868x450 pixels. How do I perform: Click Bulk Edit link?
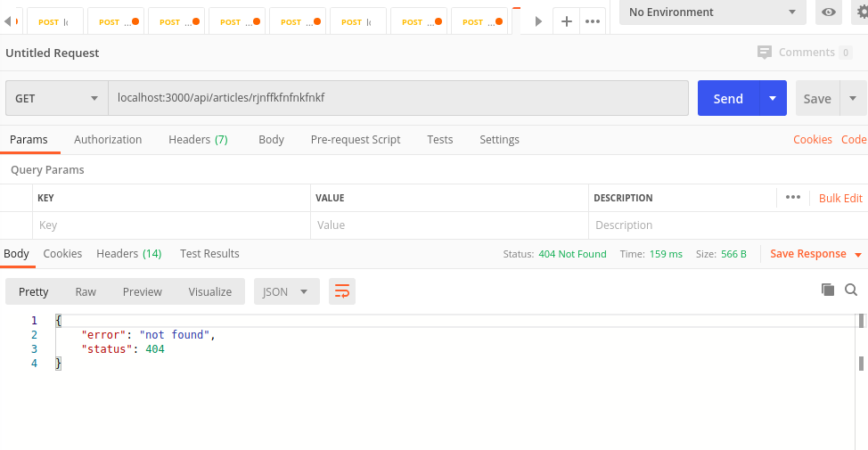(840, 198)
